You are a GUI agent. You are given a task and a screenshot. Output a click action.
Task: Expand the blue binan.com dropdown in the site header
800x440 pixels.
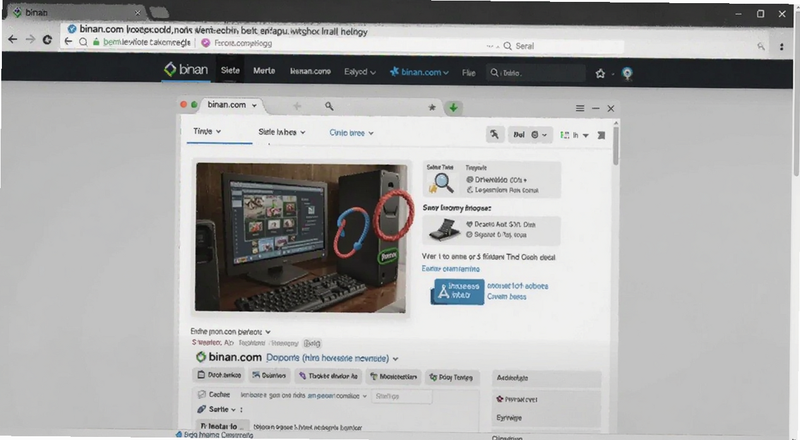419,72
